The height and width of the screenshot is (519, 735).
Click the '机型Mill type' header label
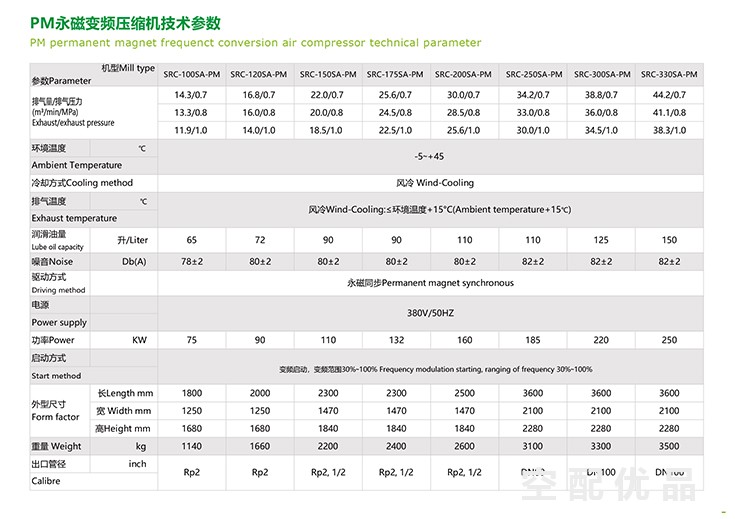[x=128, y=68]
